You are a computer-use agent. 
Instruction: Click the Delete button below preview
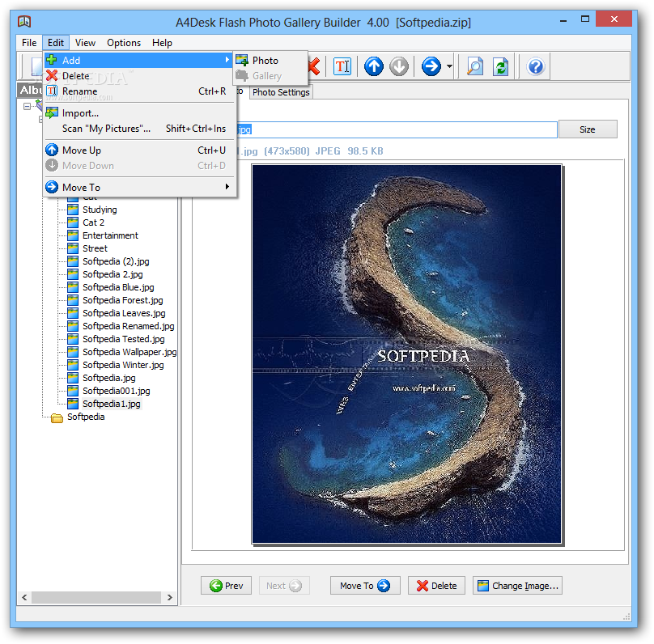(x=436, y=586)
